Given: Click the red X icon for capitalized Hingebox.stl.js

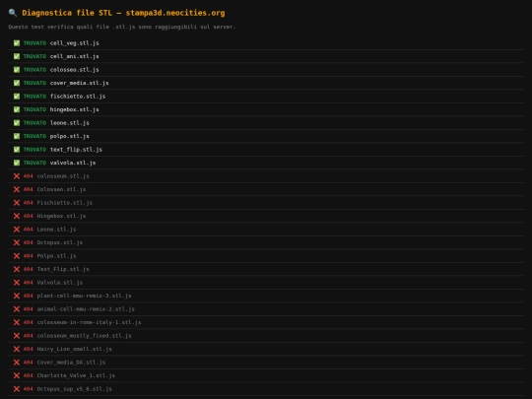Looking at the screenshot, I should pyautogui.click(x=17, y=216).
